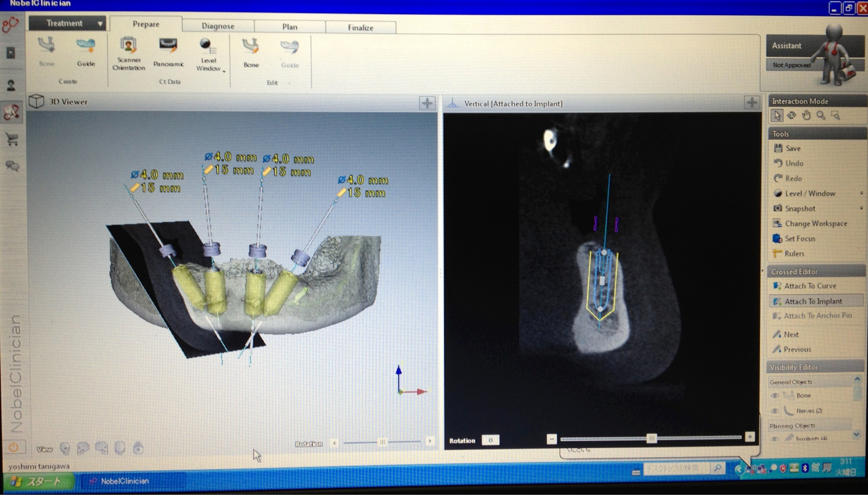The height and width of the screenshot is (495, 868).
Task: Click the Create Bone icon in the ribbon
Action: (47, 51)
